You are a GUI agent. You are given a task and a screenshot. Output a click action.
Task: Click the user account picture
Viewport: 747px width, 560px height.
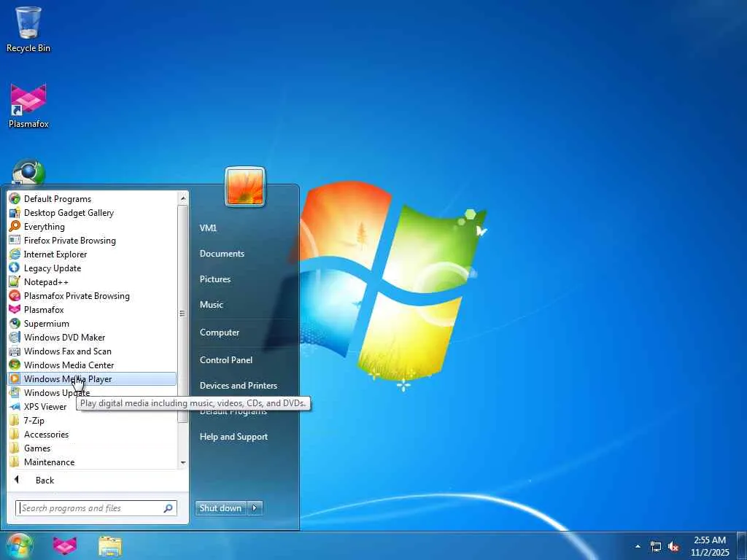click(x=245, y=187)
